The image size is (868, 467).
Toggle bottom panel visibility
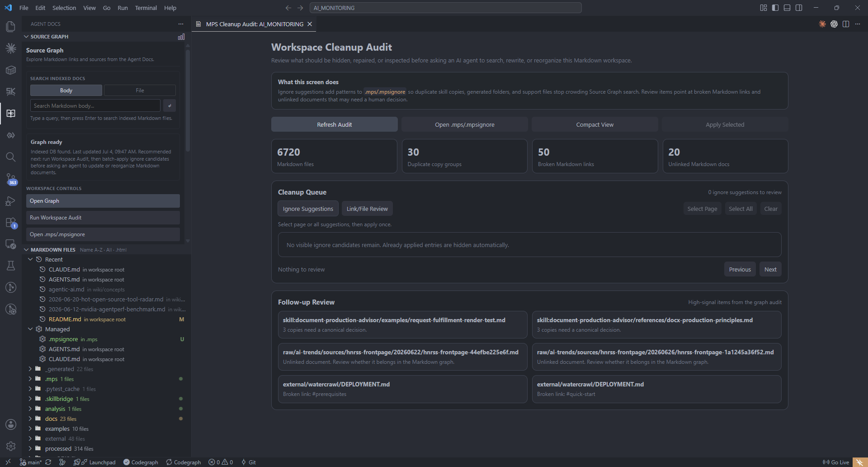[x=787, y=8]
